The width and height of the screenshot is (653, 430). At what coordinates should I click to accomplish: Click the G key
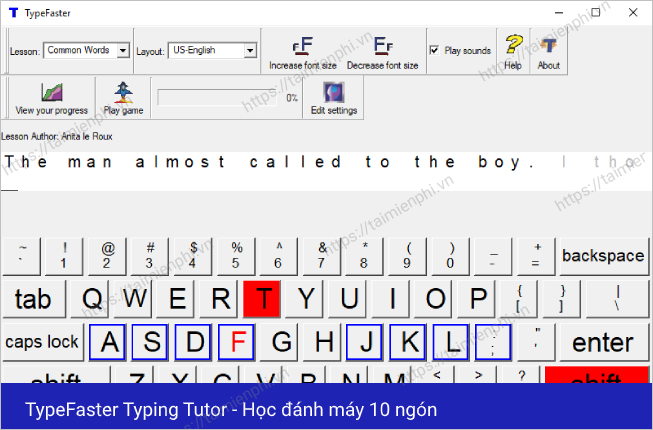coord(279,342)
